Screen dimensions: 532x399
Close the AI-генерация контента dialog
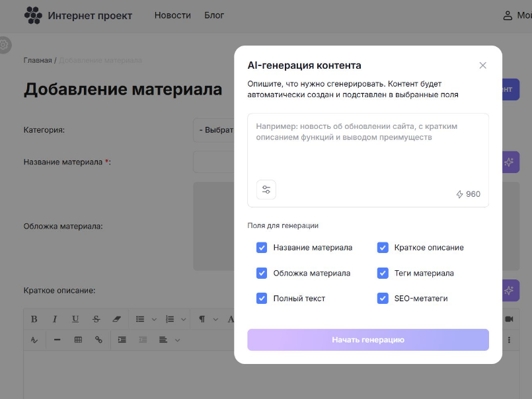coord(482,65)
